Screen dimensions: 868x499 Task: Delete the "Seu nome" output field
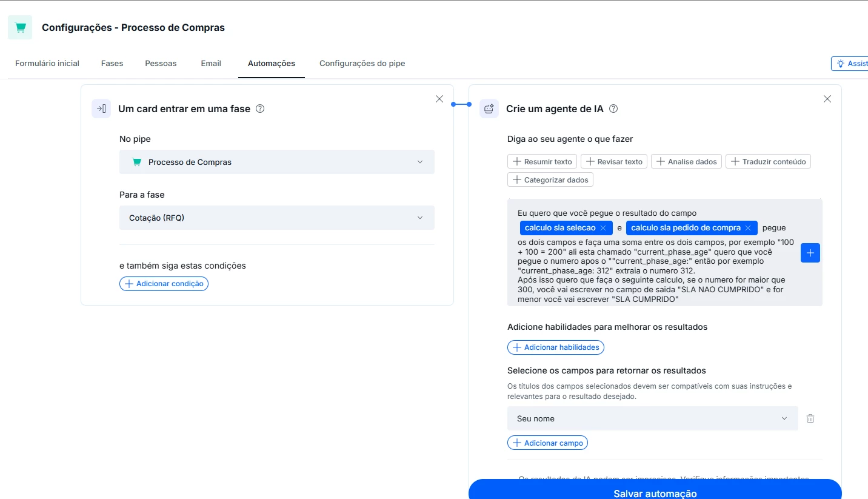click(x=810, y=418)
